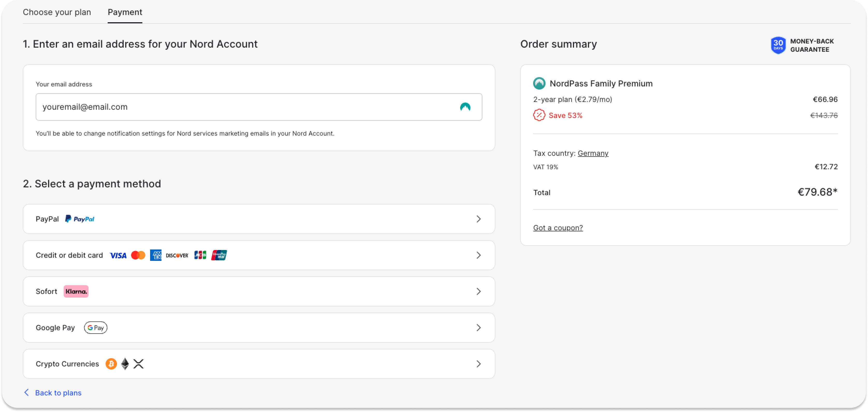The image size is (868, 412).
Task: Switch to the Choose your plan tab
Action: coord(57,12)
